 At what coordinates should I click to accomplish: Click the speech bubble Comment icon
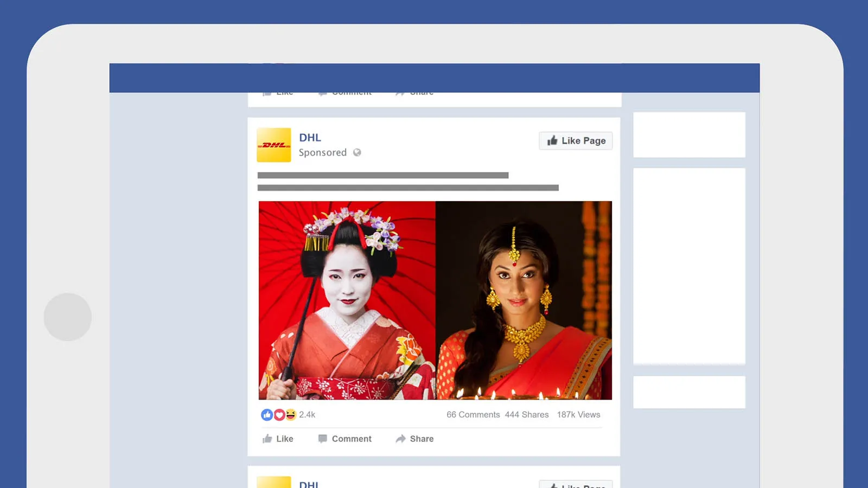(x=322, y=439)
